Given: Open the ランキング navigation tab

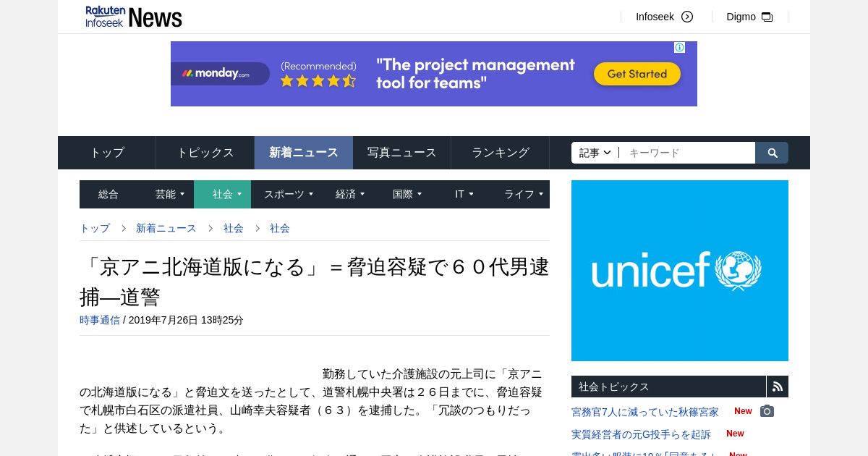Looking at the screenshot, I should pyautogui.click(x=501, y=153).
